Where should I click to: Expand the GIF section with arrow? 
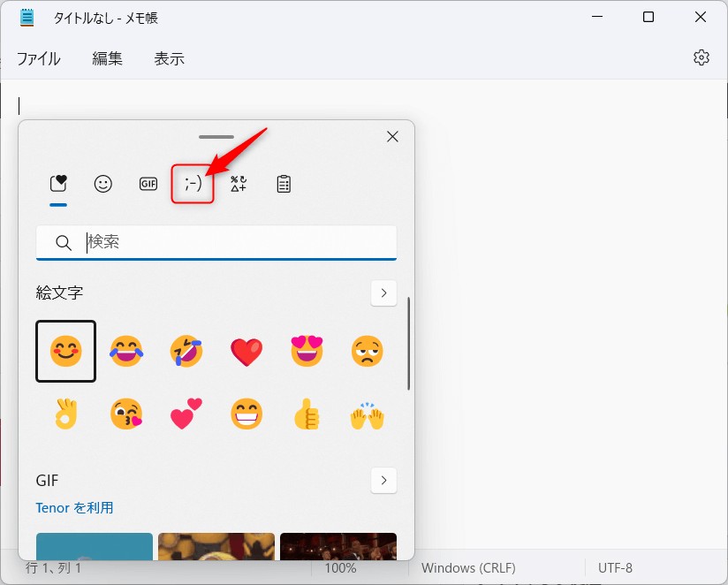click(383, 481)
